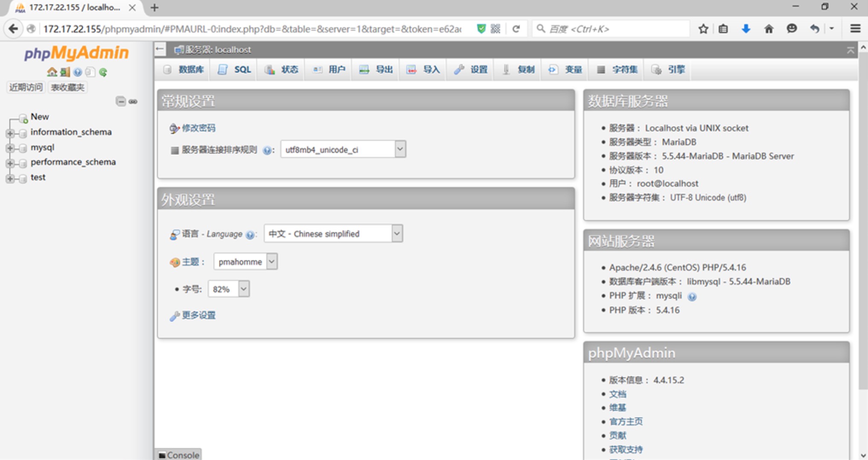Image resolution: width=868 pixels, height=460 pixels.
Task: Open phpMyAdmin documentation help icon in sidebar
Action: click(x=78, y=72)
